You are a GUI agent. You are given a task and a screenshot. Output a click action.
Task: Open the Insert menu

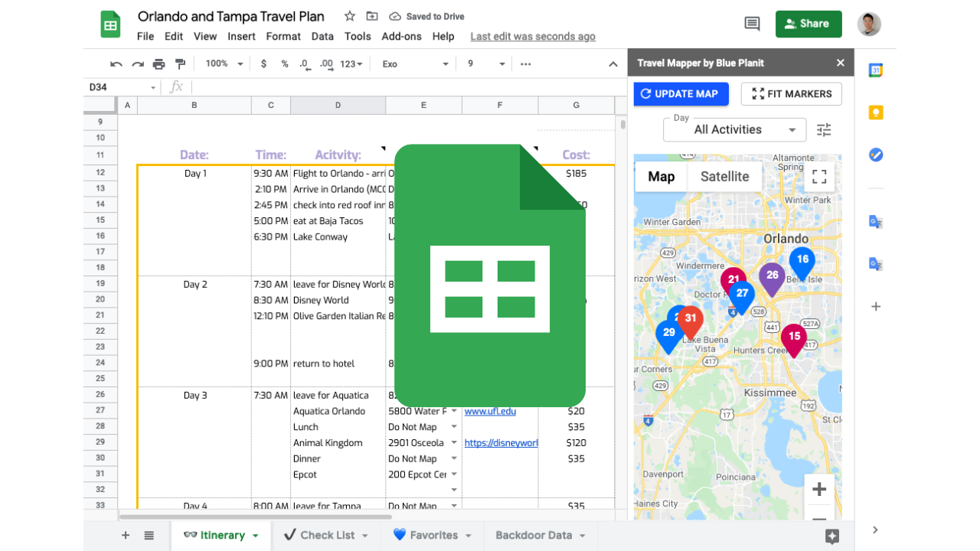[241, 36]
